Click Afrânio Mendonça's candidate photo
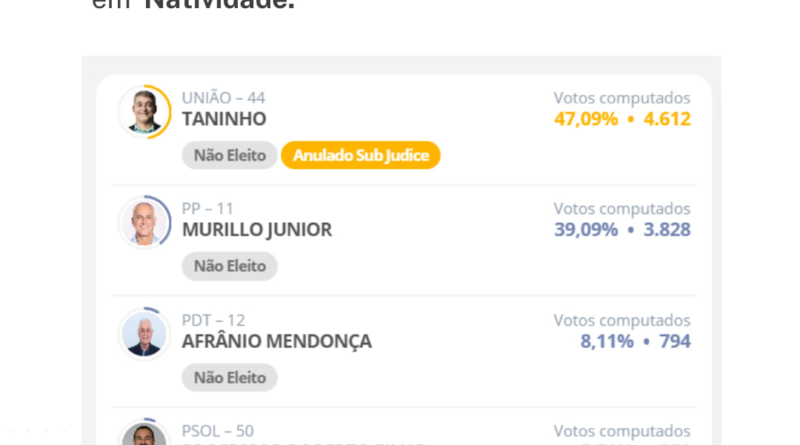Screen dimensions: 800x445 [144, 333]
